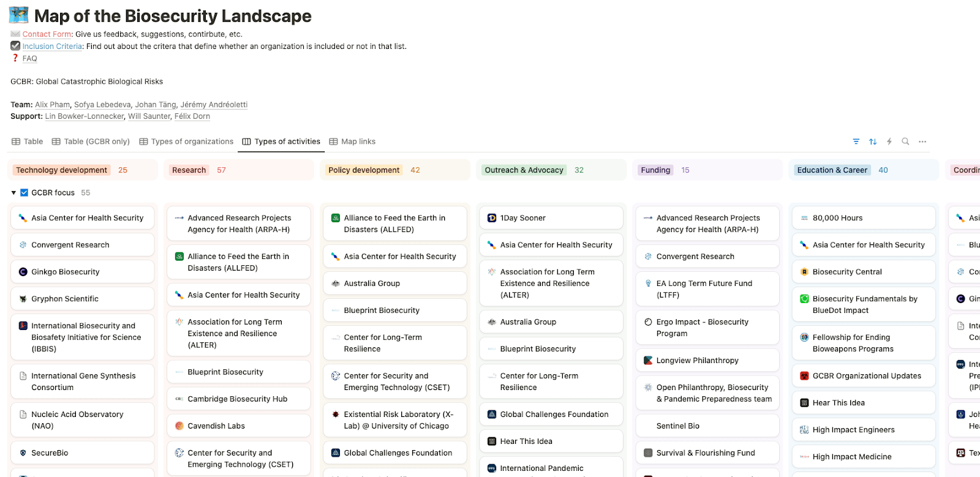The height and width of the screenshot is (477, 980).
Task: Select the Types of activities tab
Action: pyautogui.click(x=281, y=141)
